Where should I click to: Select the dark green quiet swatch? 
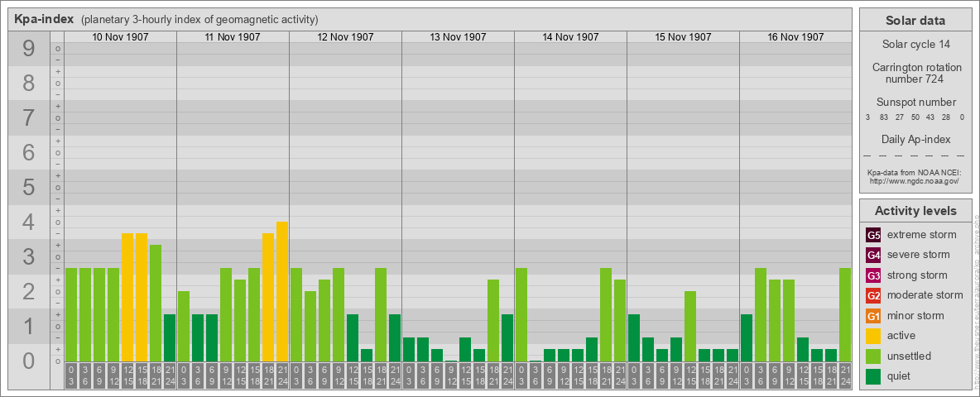[x=873, y=375]
